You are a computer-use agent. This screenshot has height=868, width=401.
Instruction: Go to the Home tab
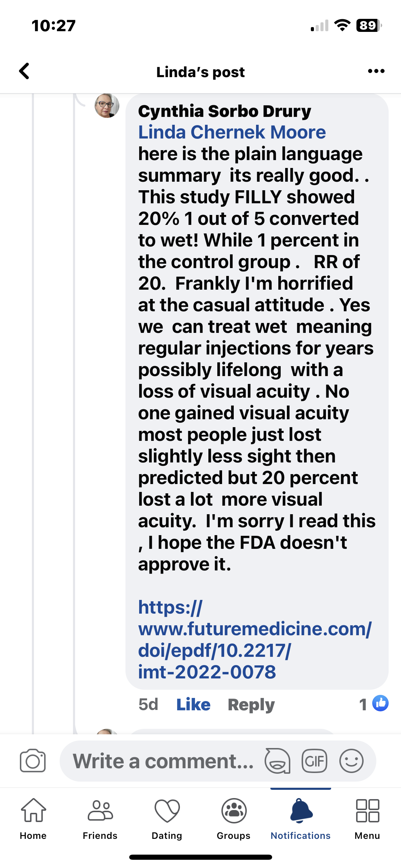(x=33, y=818)
